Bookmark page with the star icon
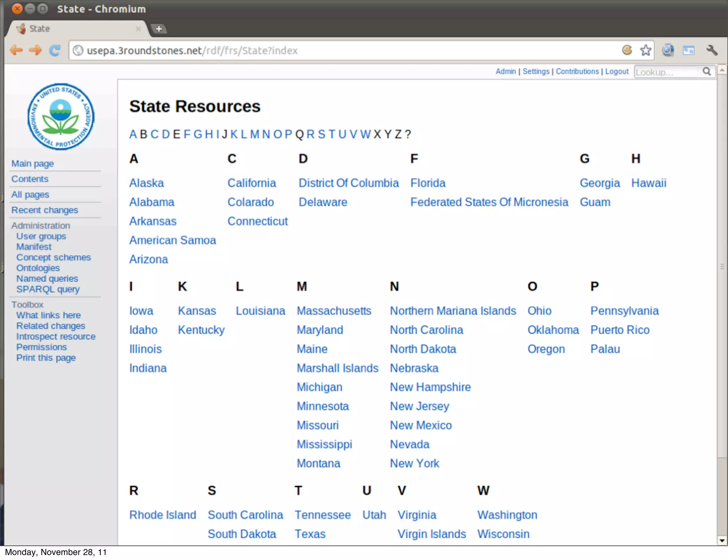The width and height of the screenshot is (728, 560). pos(646,50)
